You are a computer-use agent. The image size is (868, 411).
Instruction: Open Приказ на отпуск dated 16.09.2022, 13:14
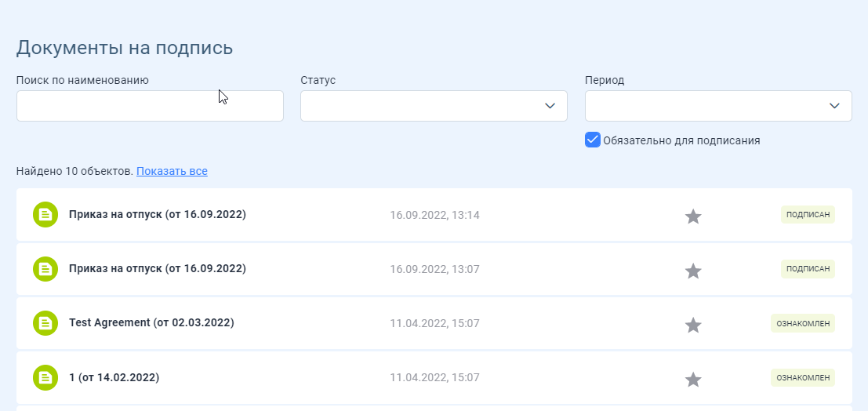coord(158,214)
